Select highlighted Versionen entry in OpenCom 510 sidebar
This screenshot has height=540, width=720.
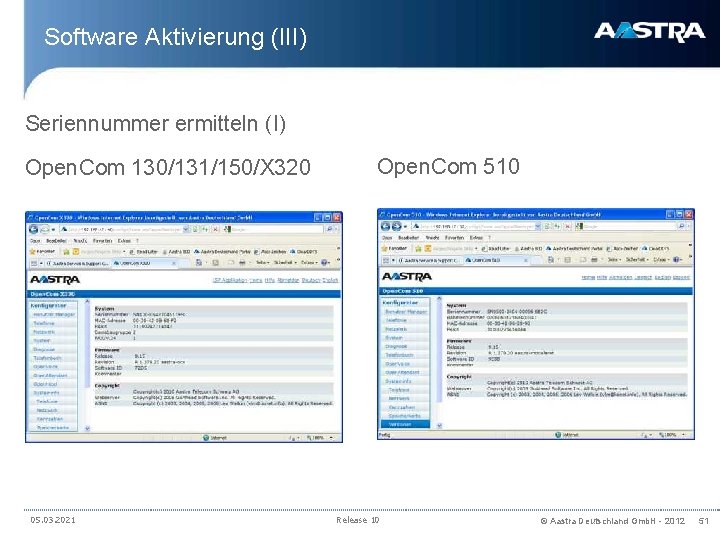point(405,424)
